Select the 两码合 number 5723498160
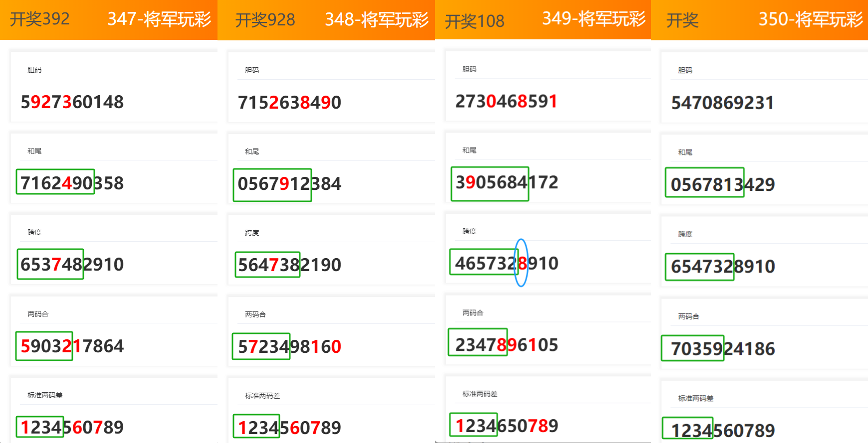The width and height of the screenshot is (868, 443). coord(290,347)
